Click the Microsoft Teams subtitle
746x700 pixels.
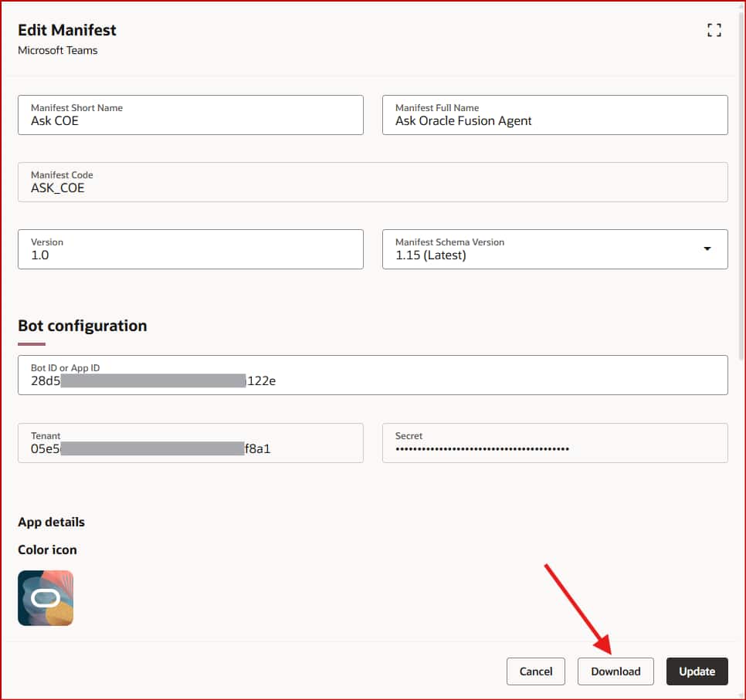pos(58,50)
